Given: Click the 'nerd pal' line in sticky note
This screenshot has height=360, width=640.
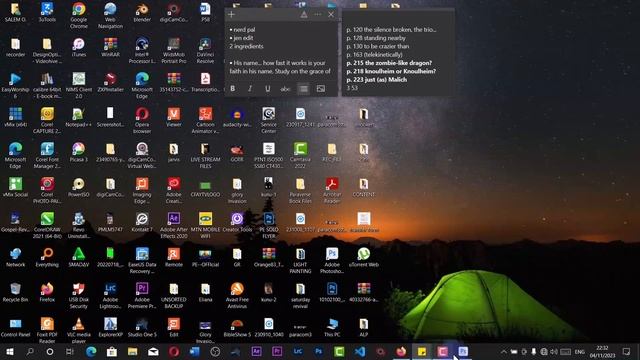Looking at the screenshot, I should coord(244,29).
